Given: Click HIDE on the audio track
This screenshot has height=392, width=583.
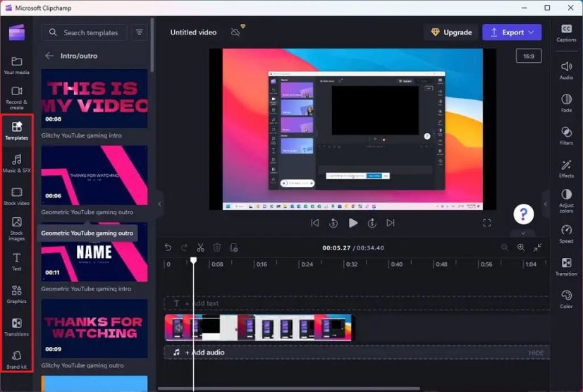Looking at the screenshot, I should coord(536,353).
